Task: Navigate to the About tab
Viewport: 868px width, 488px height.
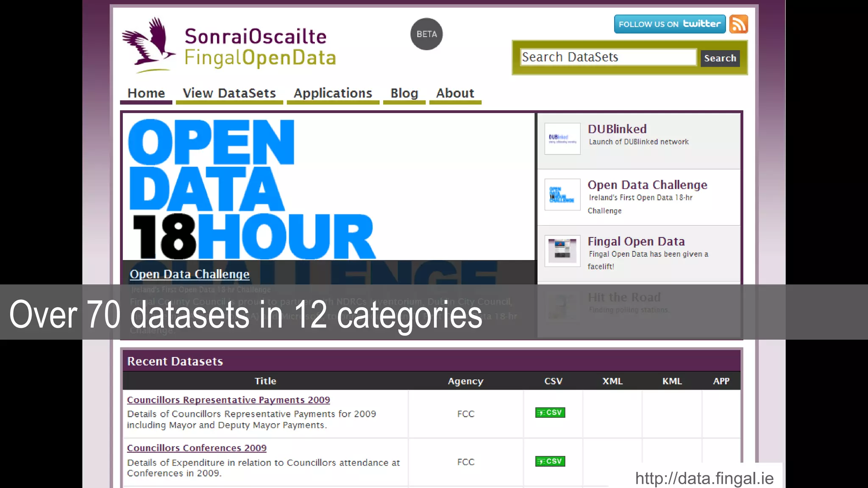Action: coord(455,93)
